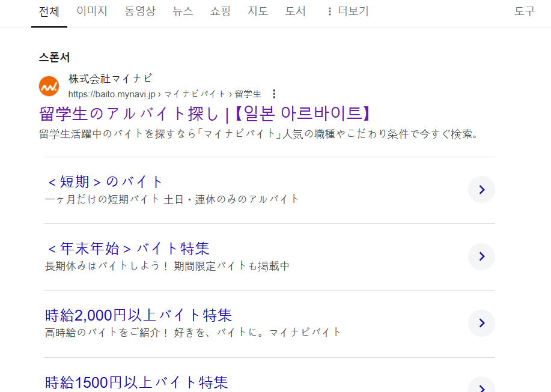The image size is (551, 392).
Task: Open the 도구 search tools
Action: [525, 11]
